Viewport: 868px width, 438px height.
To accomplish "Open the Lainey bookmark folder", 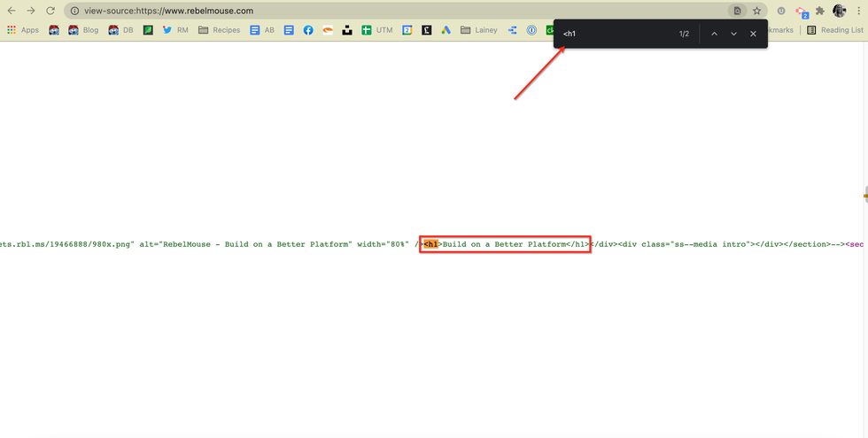I will (x=479, y=30).
